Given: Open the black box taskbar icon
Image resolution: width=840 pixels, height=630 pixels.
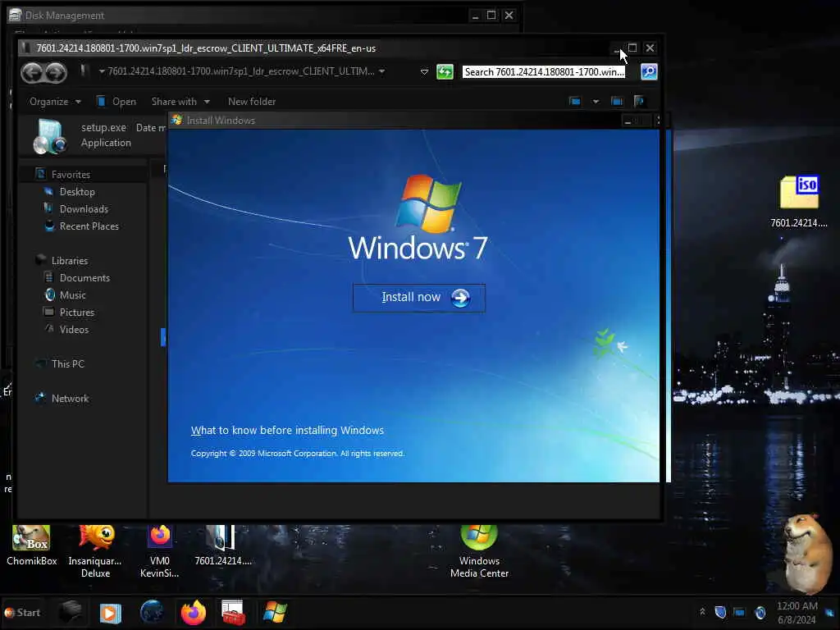Looking at the screenshot, I should (71, 612).
